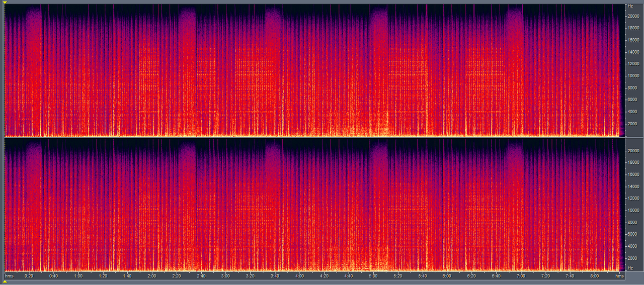Click the 0:20 mark on the time ruler
644x285 pixels.
coord(29,276)
